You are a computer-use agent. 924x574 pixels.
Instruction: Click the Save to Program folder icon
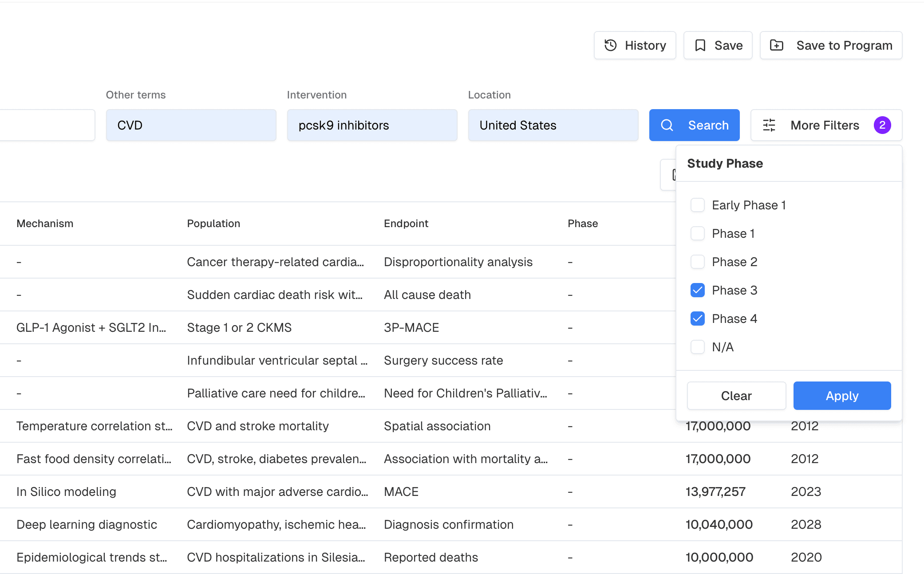[777, 45]
